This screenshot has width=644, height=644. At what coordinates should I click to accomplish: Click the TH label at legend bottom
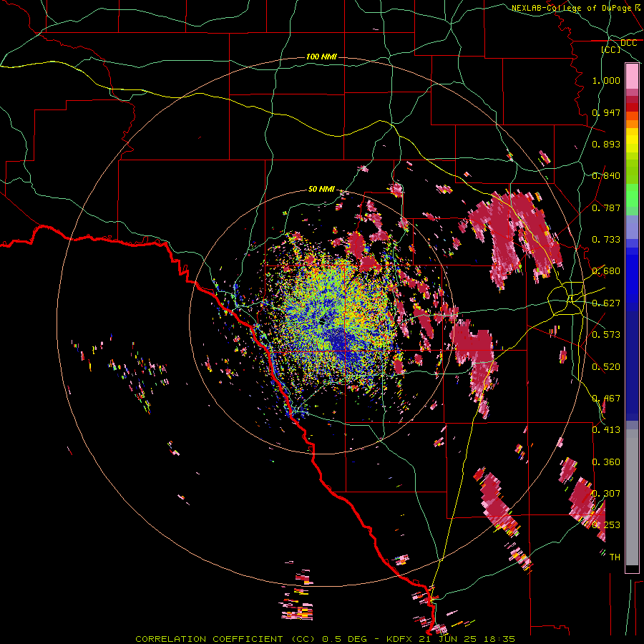coord(615,557)
